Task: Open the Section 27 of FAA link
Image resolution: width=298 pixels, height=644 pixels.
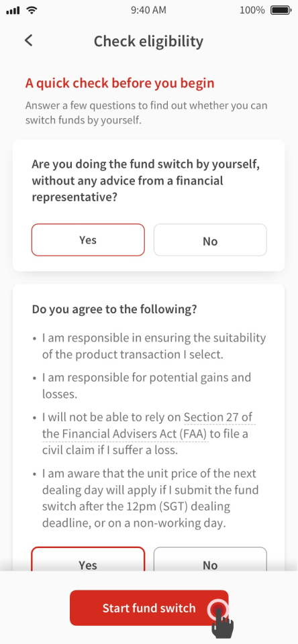Action: 149,425
